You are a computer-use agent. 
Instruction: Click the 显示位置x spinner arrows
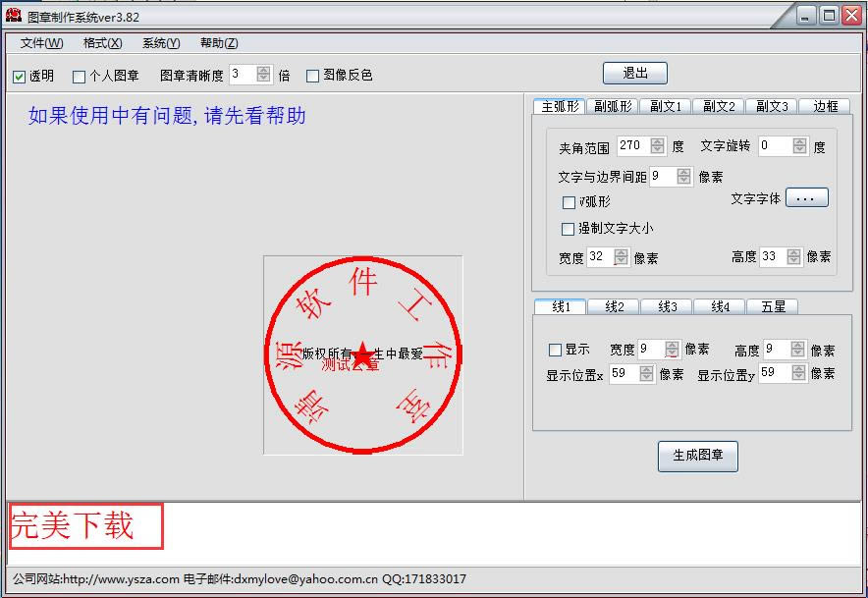(646, 373)
